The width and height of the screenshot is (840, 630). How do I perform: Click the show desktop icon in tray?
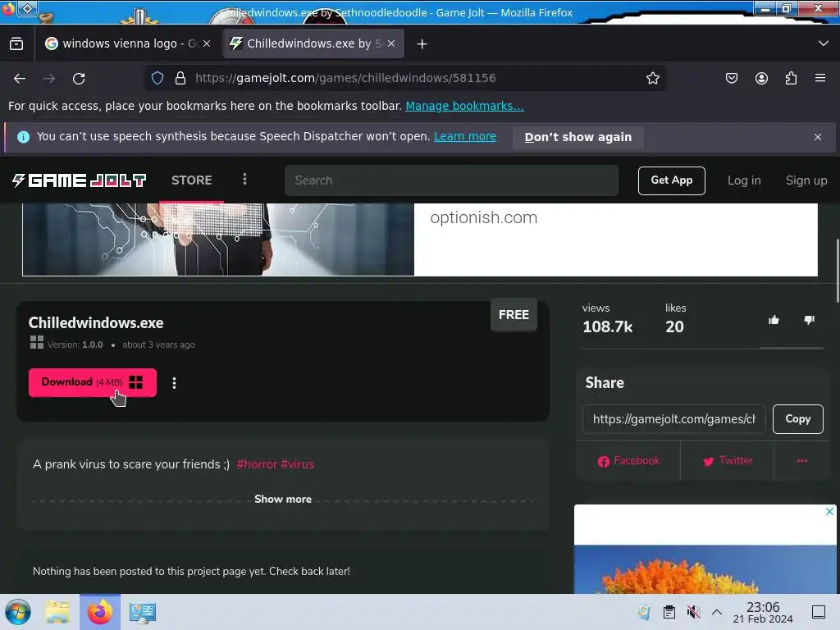coord(819,612)
